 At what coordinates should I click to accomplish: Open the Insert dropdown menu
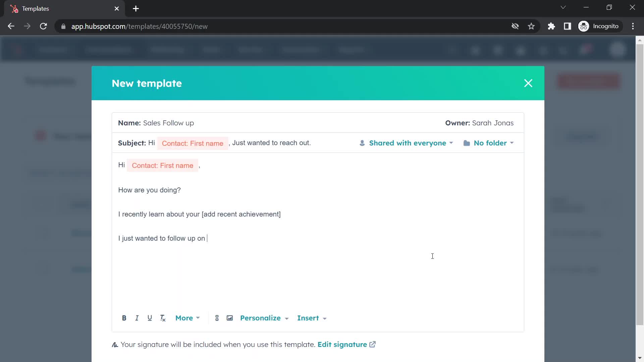coord(312,318)
